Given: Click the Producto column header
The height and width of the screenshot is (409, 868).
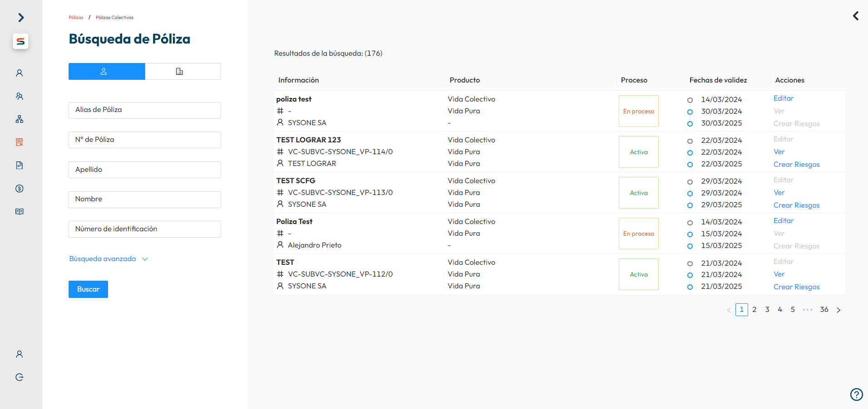Looking at the screenshot, I should coord(464,80).
